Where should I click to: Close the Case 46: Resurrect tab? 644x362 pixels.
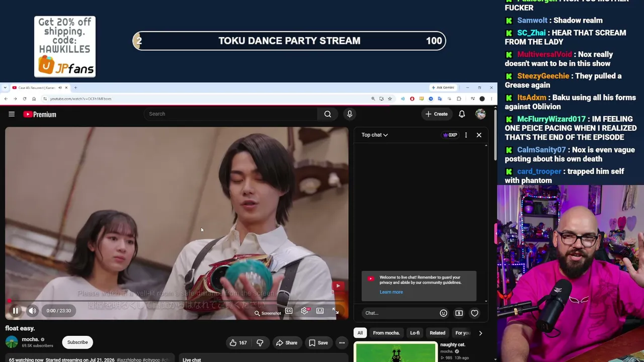[66, 88]
